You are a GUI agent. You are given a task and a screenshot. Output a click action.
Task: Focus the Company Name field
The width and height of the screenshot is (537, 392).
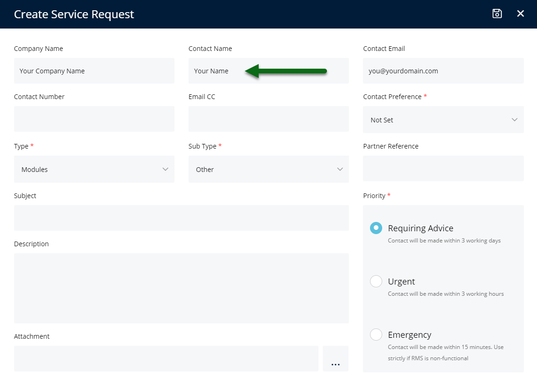94,71
